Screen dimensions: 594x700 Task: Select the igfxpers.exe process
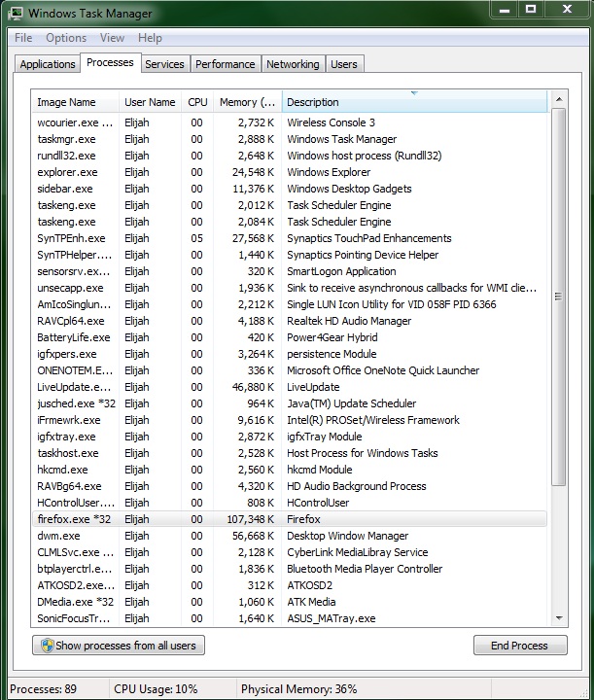click(289, 354)
